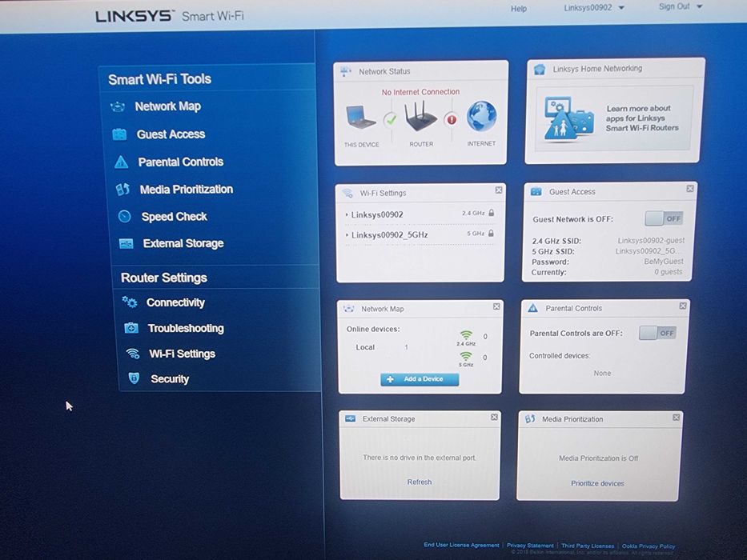Open the Sign Out dropdown arrow
The height and width of the screenshot is (560, 747).
[699, 6]
